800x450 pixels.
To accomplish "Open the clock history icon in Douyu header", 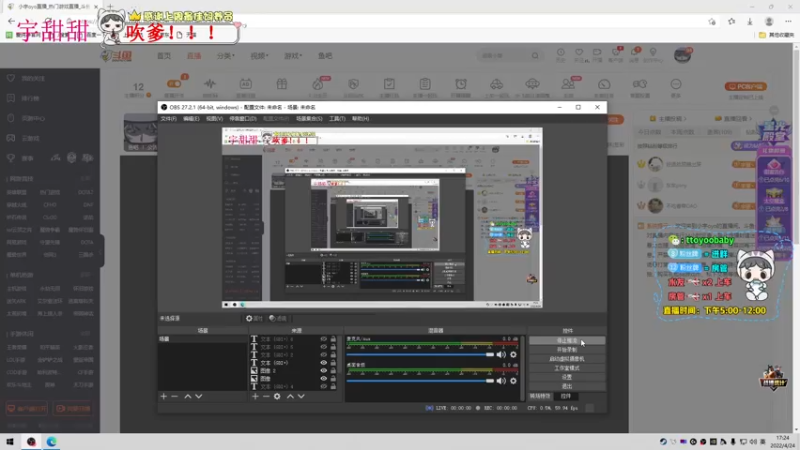I will pos(561,53).
